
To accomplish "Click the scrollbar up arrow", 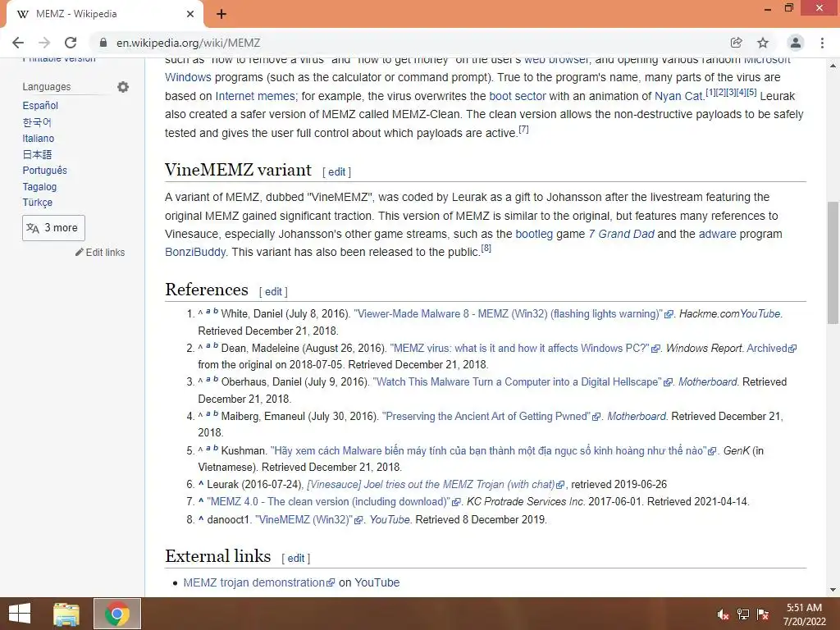I will [833, 66].
